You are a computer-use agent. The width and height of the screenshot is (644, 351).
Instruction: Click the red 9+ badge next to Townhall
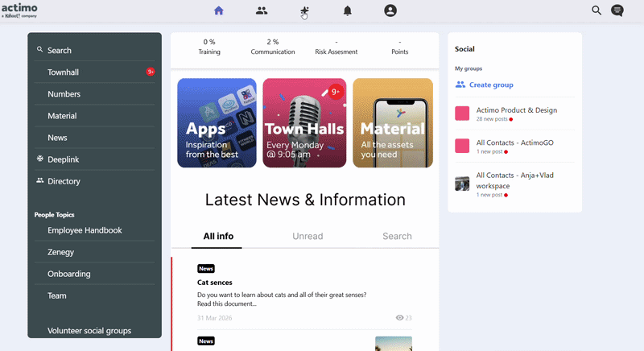(151, 72)
